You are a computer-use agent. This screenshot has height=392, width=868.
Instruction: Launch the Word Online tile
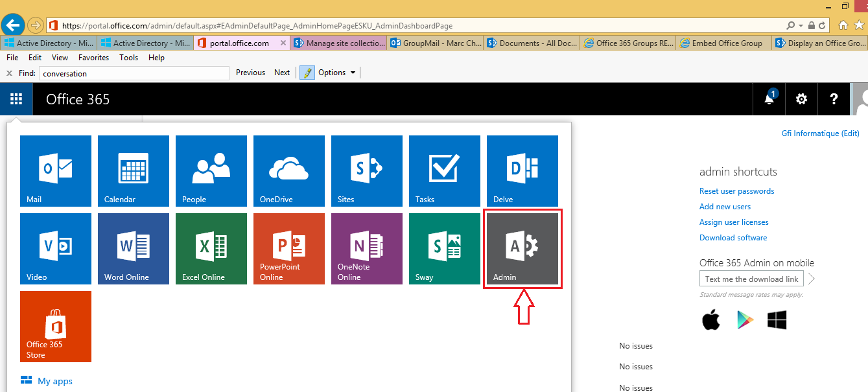click(134, 249)
